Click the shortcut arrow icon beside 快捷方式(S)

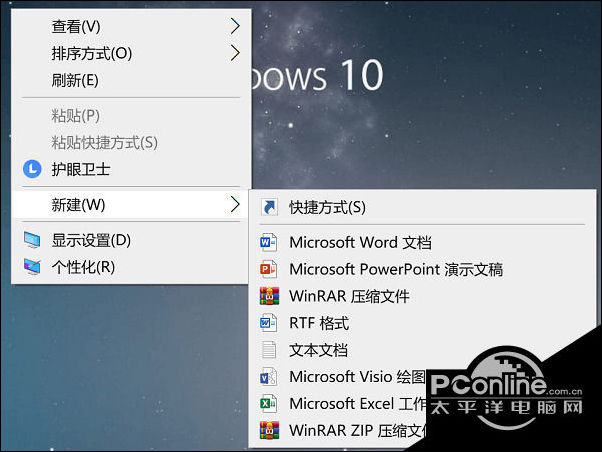270,207
